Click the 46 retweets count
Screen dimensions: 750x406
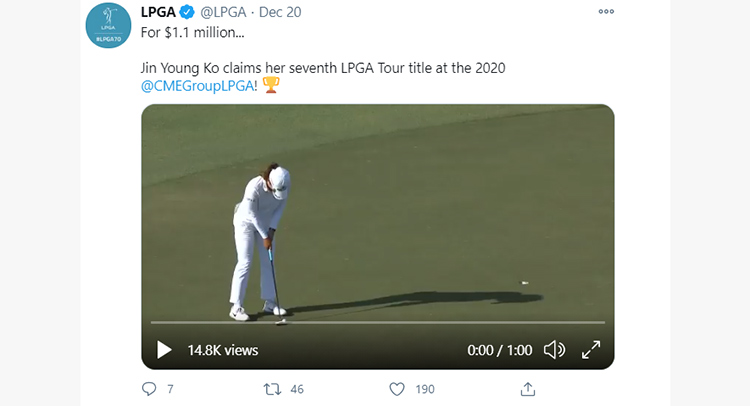coord(297,389)
